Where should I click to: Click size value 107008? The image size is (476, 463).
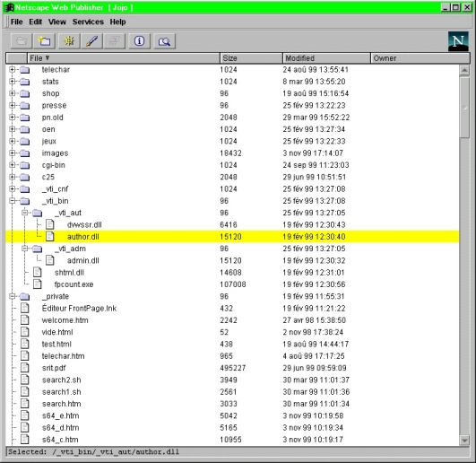coord(233,284)
